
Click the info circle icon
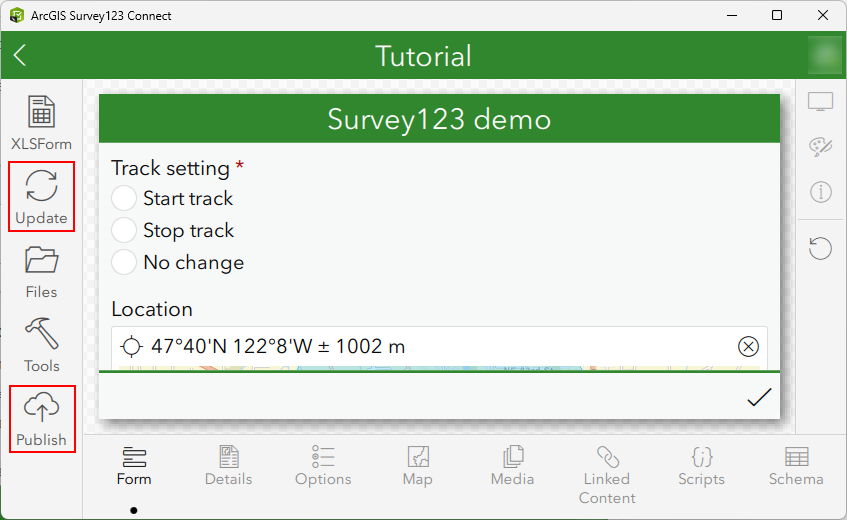[821, 192]
